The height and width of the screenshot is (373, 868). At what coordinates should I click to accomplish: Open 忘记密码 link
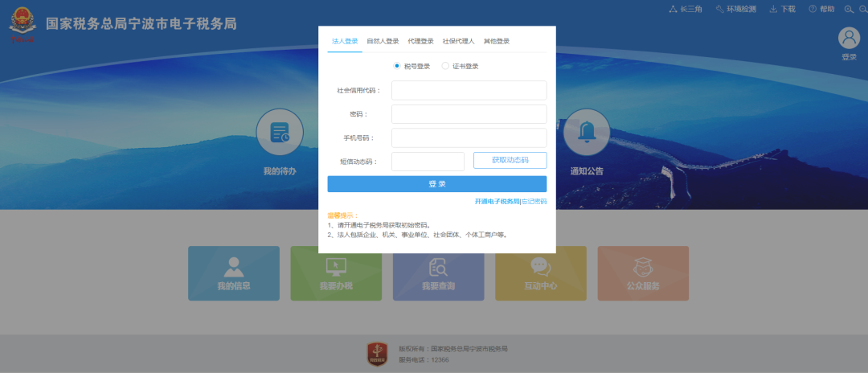click(x=534, y=202)
